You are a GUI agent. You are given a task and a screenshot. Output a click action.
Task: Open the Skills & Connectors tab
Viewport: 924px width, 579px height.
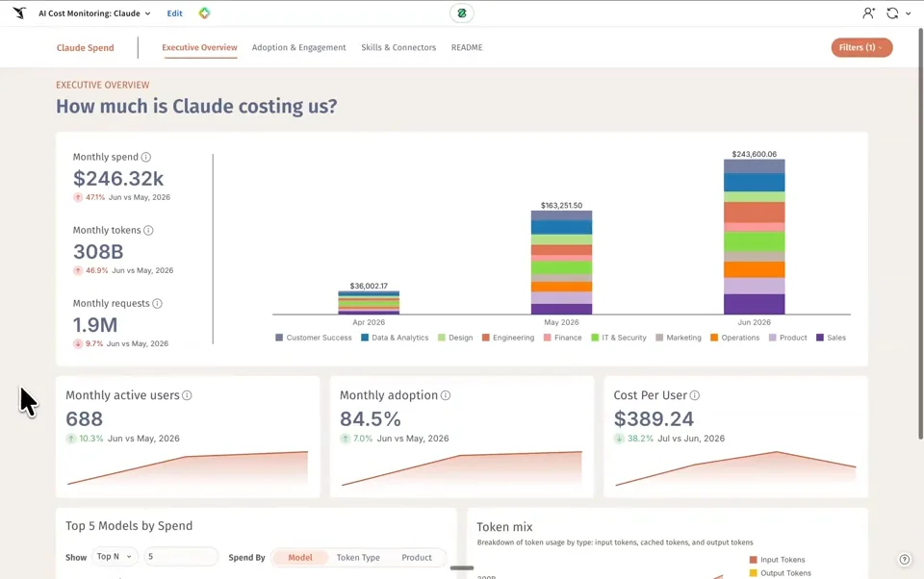(398, 47)
